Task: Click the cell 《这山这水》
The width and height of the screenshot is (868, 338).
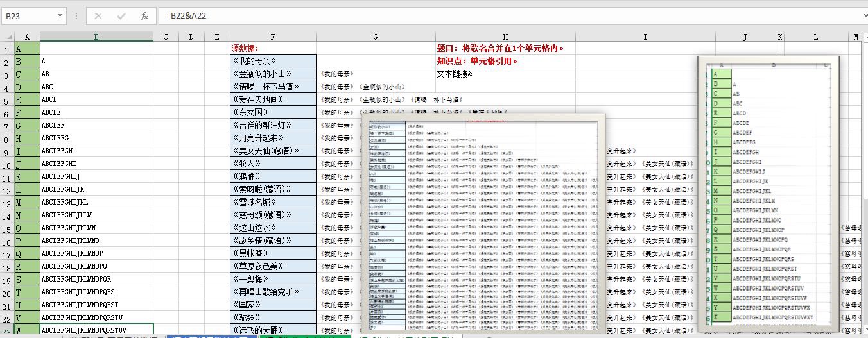Action: point(273,228)
